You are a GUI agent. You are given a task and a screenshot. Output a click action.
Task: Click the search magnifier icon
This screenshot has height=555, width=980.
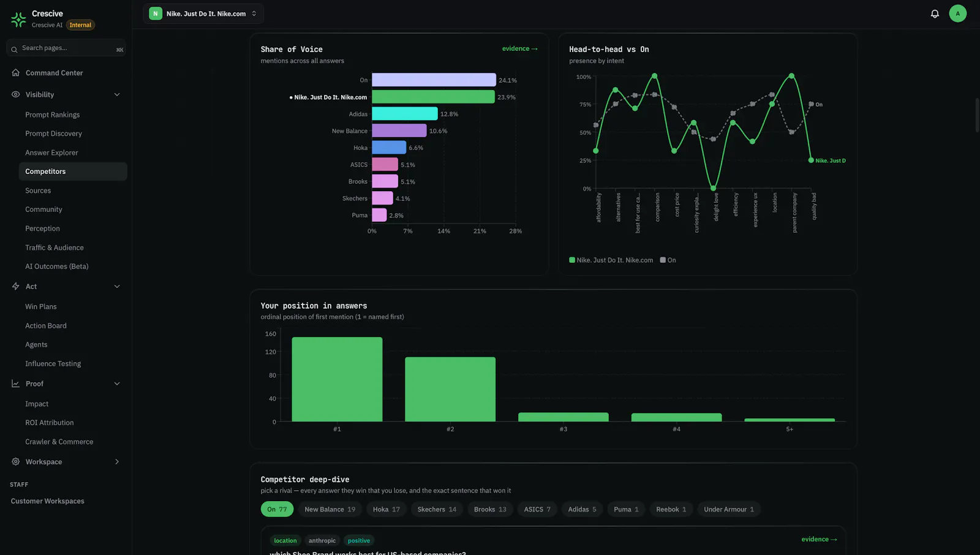tap(14, 49)
